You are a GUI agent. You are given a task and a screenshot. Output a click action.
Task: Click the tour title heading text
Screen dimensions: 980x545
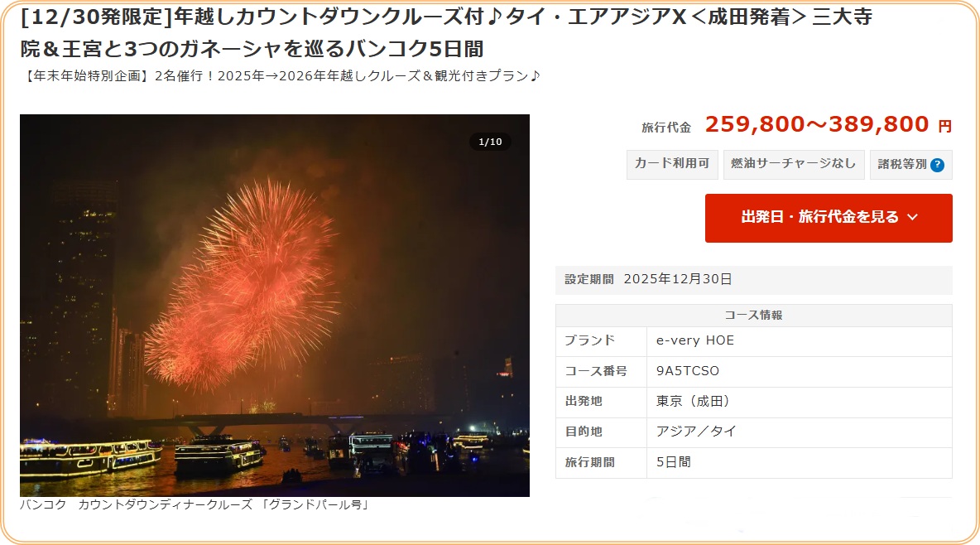(x=446, y=32)
